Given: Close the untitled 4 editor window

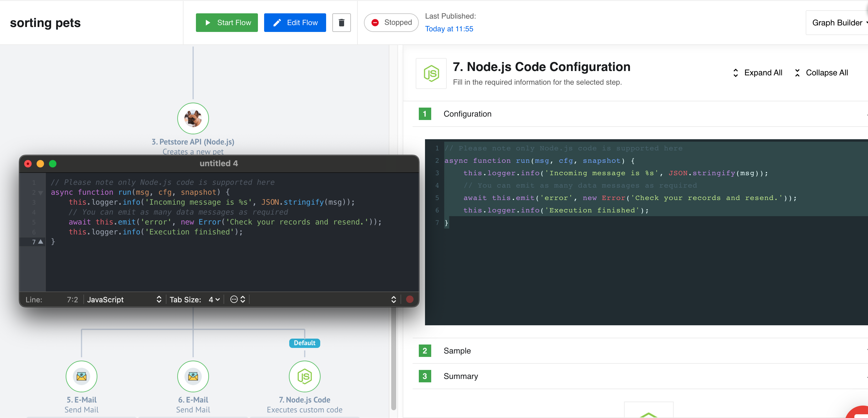Looking at the screenshot, I should point(28,164).
